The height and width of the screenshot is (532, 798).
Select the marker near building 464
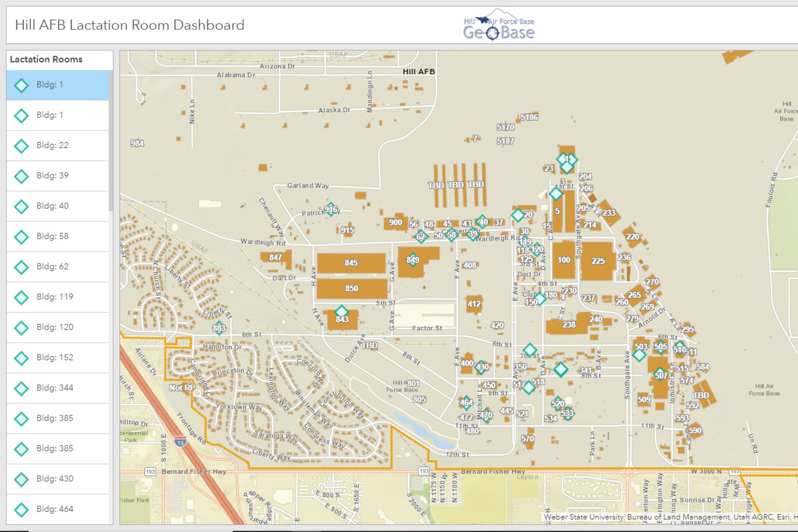pos(466,403)
